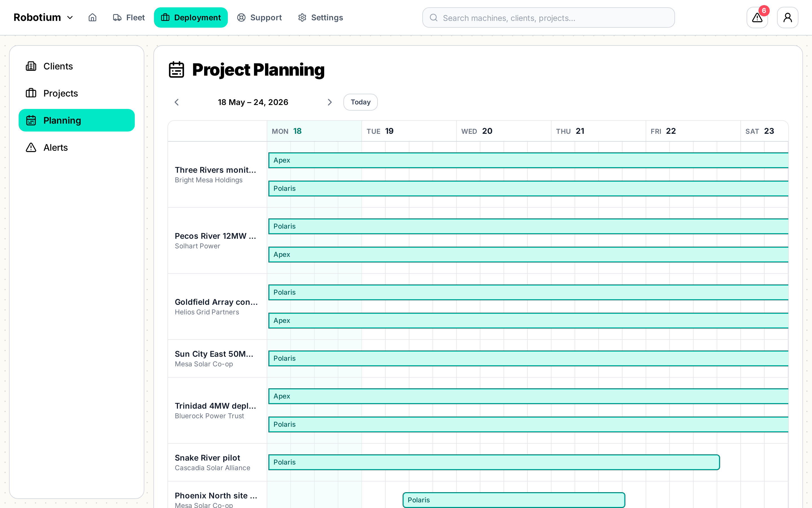Viewport: 812px width, 508px height.
Task: Open the Goldfield Array con... project row
Action: click(x=217, y=307)
